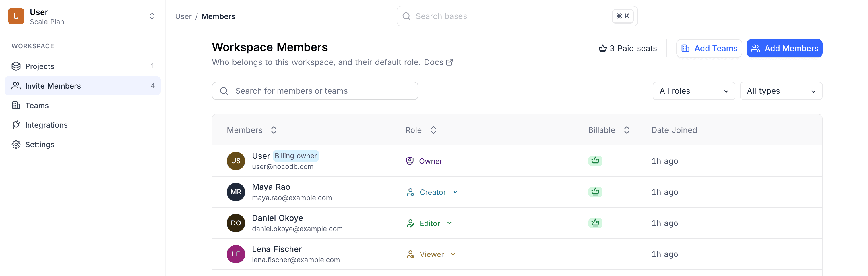Go to Teams in sidebar
This screenshot has width=868, height=276.
click(x=83, y=105)
